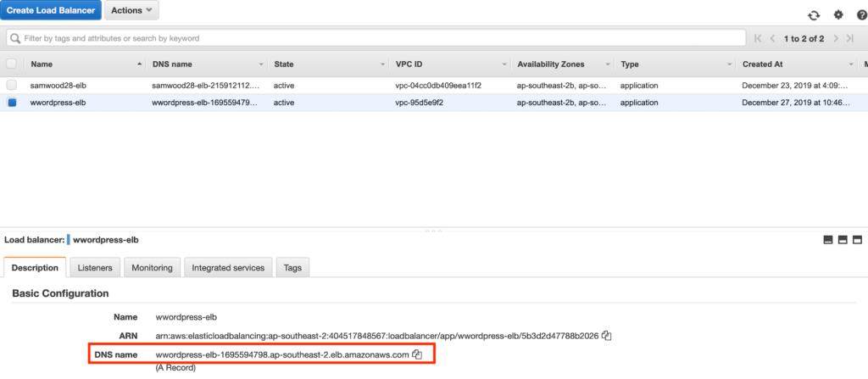This screenshot has height=379, width=868.
Task: Maximize details pane with last layout icon
Action: tap(858, 240)
